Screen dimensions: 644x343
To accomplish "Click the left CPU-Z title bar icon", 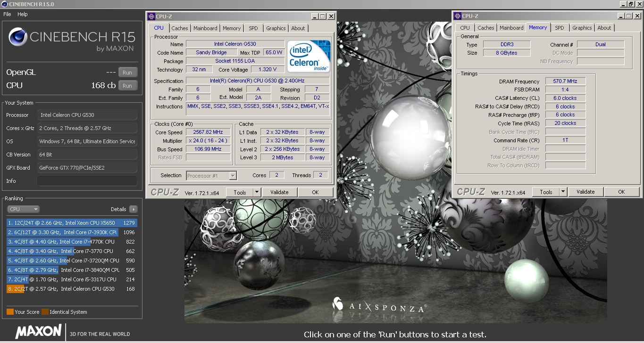I will pyautogui.click(x=151, y=16).
